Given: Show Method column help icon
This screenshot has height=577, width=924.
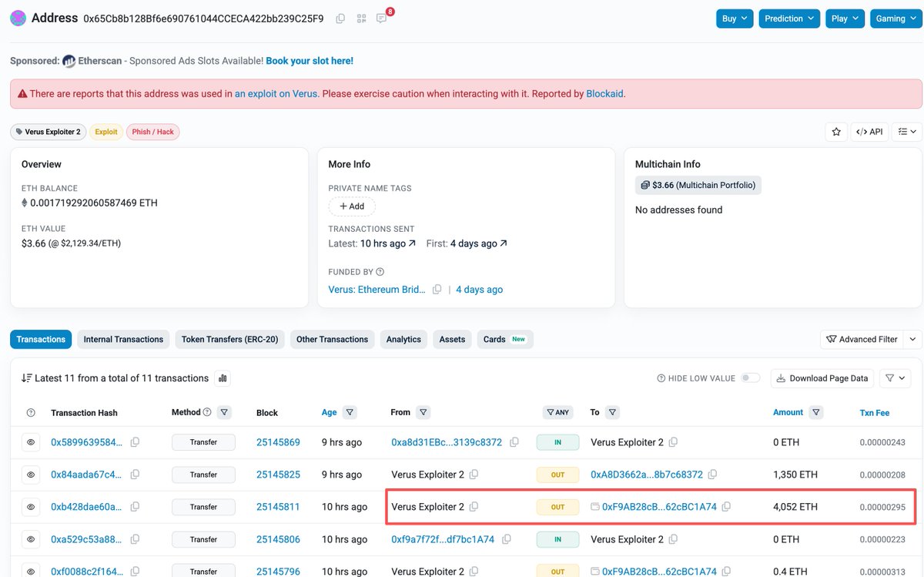Looking at the screenshot, I should (x=206, y=412).
